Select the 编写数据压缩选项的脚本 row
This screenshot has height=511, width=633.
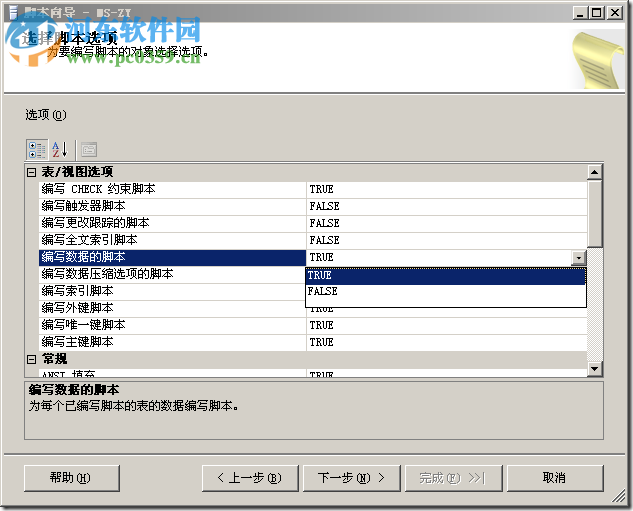(x=173, y=274)
